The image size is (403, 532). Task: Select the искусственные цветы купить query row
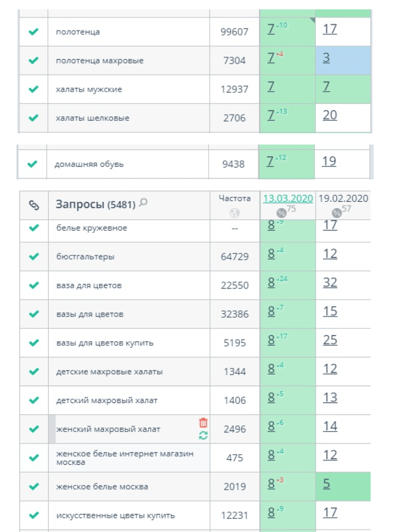click(115, 515)
